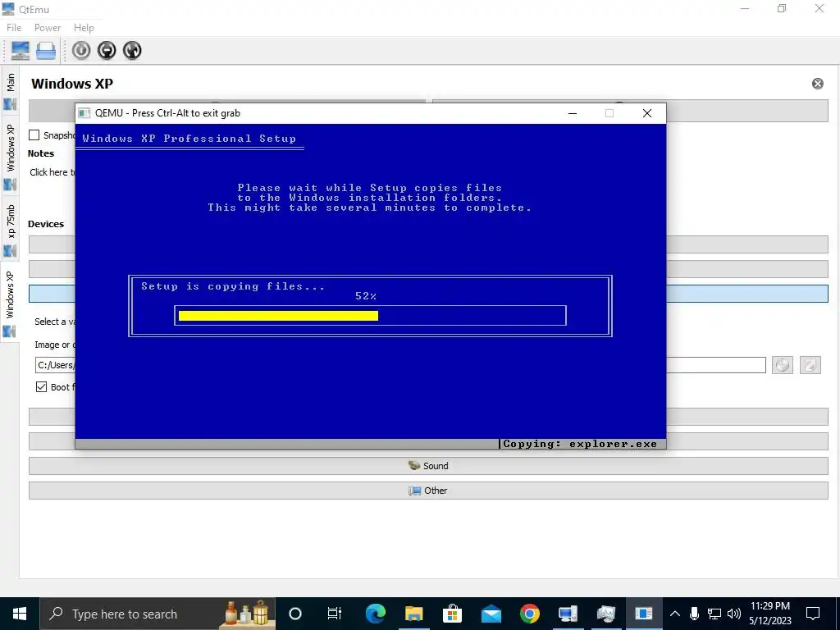Open the Power menu

(48, 28)
